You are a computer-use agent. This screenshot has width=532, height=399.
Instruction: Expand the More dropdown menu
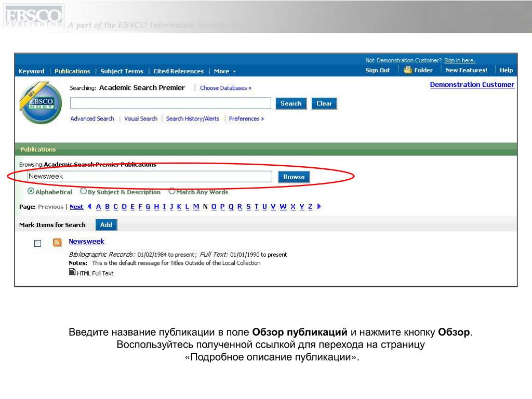tap(224, 71)
